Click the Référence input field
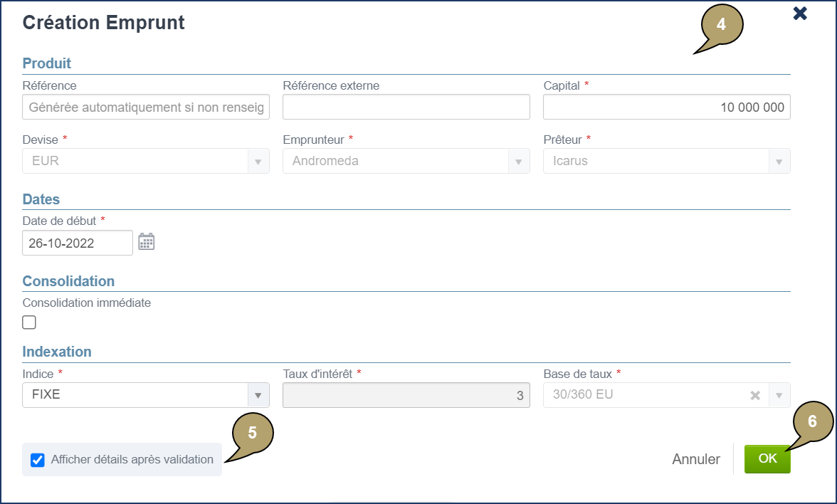Viewport: 837px width, 504px height. (x=146, y=107)
